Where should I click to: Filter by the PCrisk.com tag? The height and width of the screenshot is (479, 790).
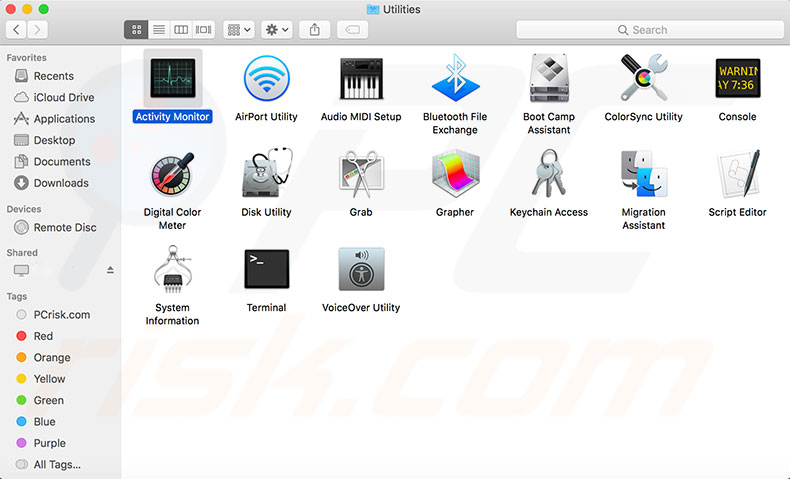point(60,315)
